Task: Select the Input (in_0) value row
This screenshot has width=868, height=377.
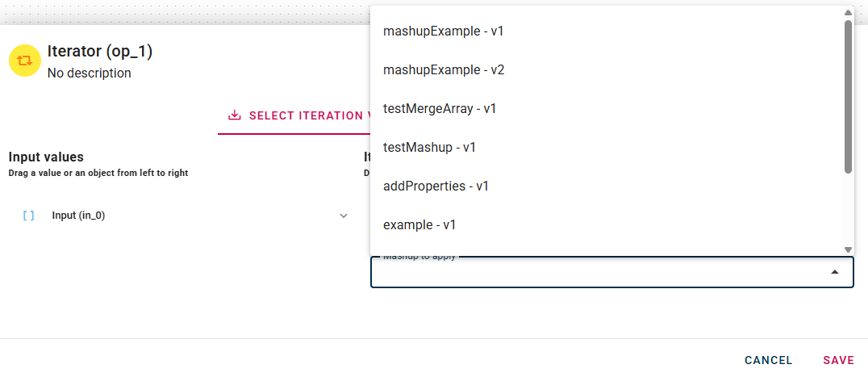Action: coord(78,216)
